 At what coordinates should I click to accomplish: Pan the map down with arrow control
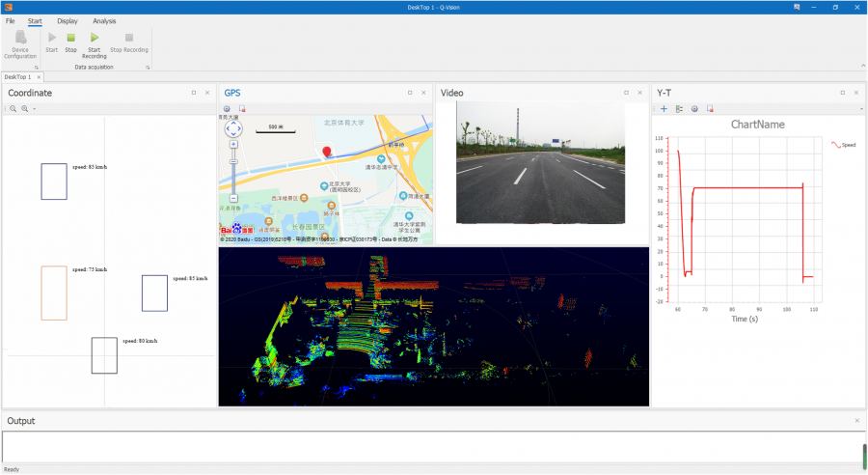(233, 134)
